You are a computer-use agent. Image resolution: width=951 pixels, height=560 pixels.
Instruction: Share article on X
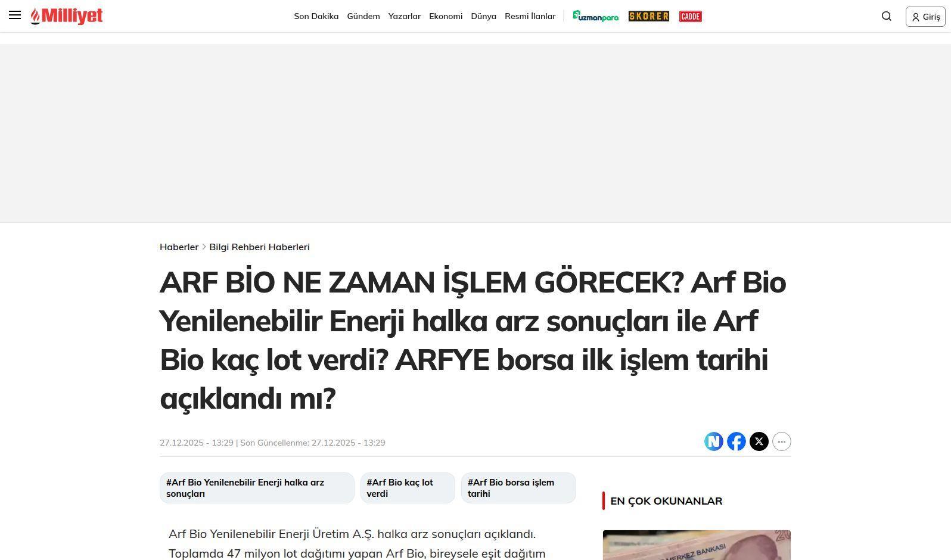pyautogui.click(x=759, y=441)
